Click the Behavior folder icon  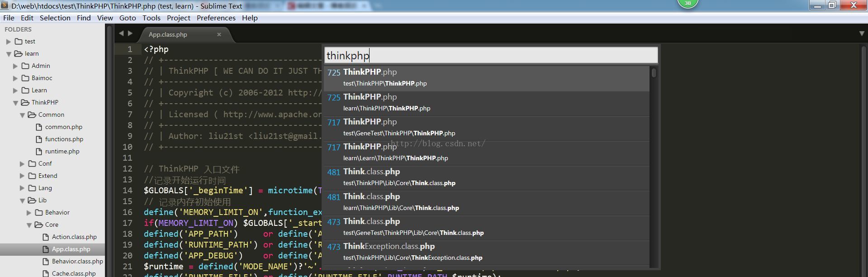point(39,212)
